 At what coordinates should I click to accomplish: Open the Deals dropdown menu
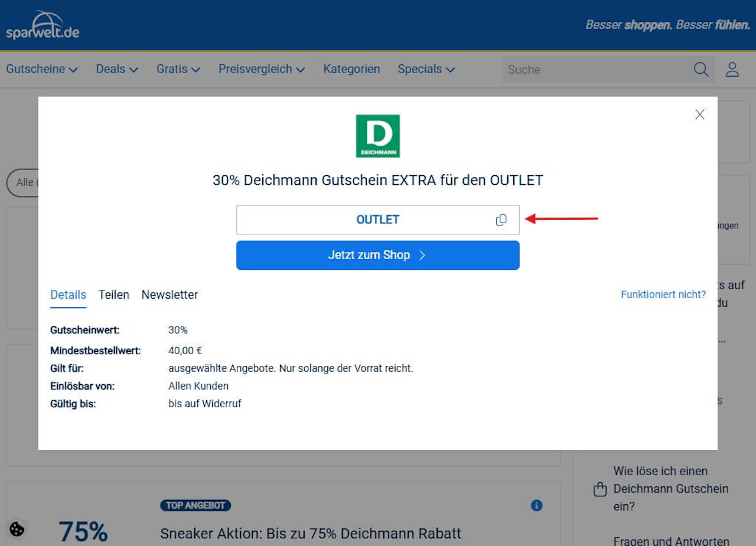[x=117, y=69]
